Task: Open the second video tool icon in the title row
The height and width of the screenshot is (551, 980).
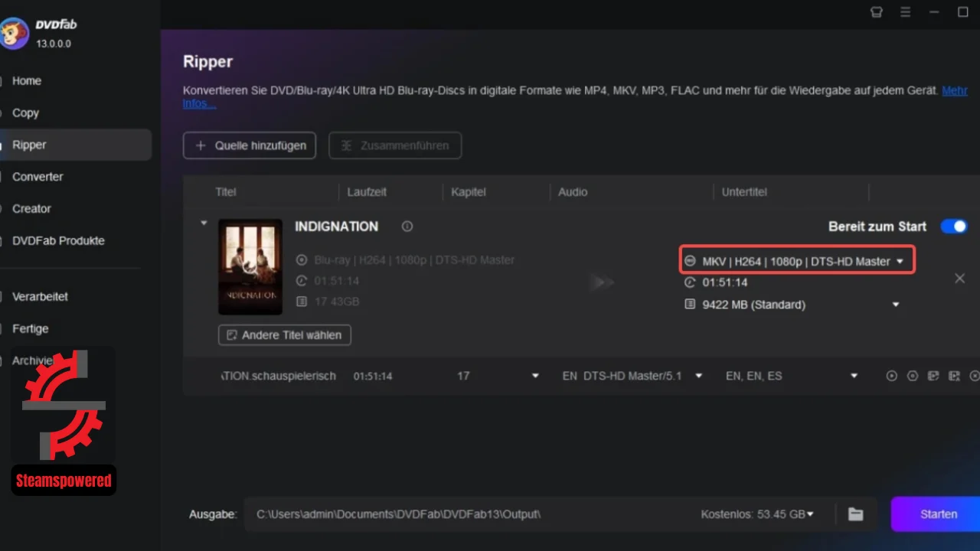Action: click(x=954, y=376)
